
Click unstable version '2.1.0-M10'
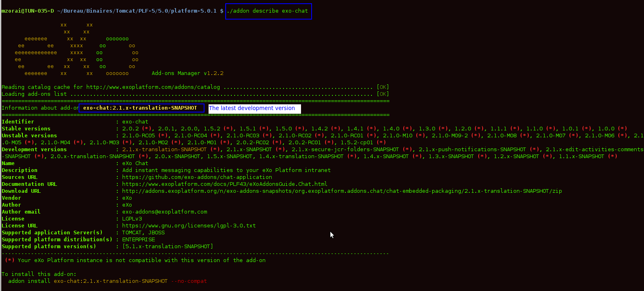[x=398, y=136]
